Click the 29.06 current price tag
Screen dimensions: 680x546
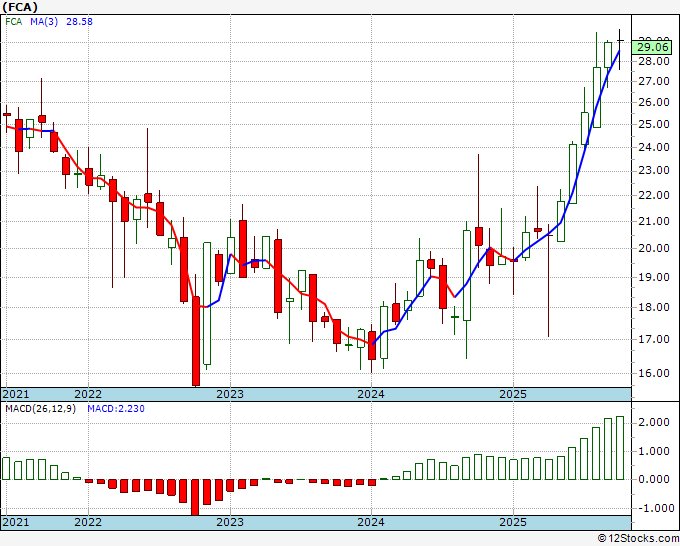point(653,47)
